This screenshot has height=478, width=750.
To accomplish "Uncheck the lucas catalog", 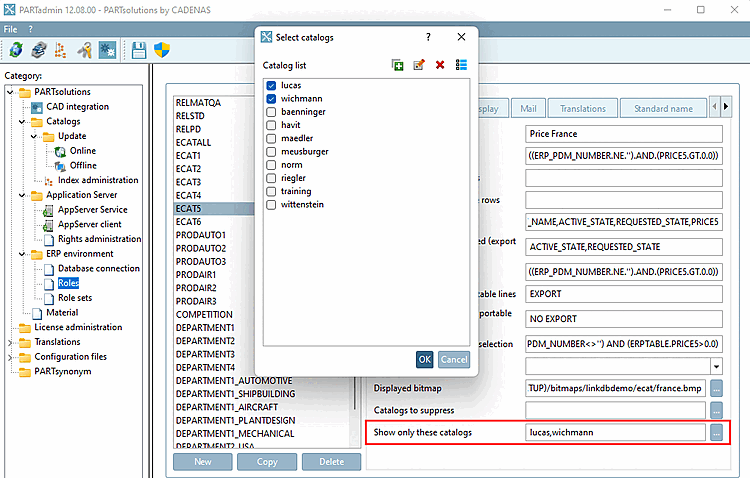I will [271, 86].
